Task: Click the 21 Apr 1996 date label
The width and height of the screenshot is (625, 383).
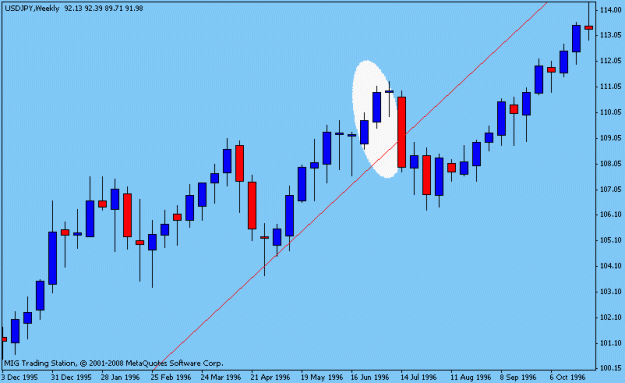Action: 270,377
